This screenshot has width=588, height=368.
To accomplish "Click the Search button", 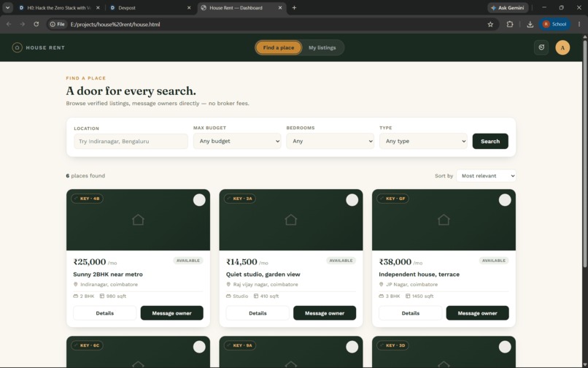I will click(x=490, y=141).
